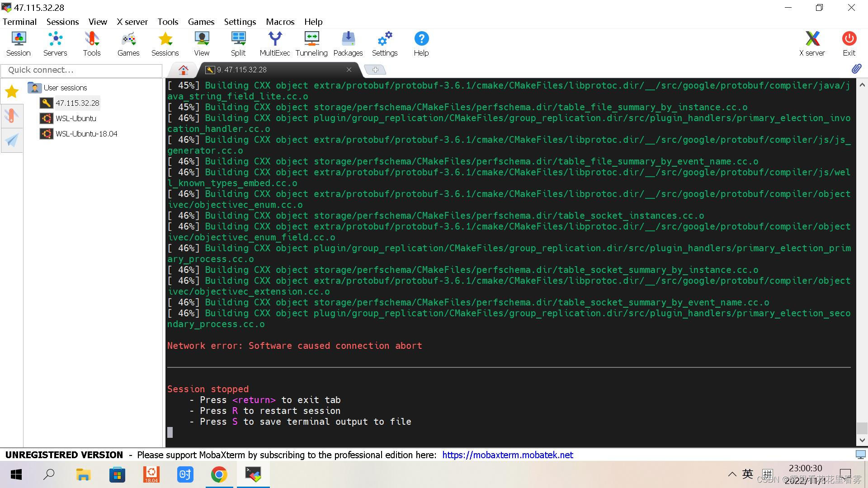Open the Terminal menu
The image size is (868, 488).
[19, 22]
